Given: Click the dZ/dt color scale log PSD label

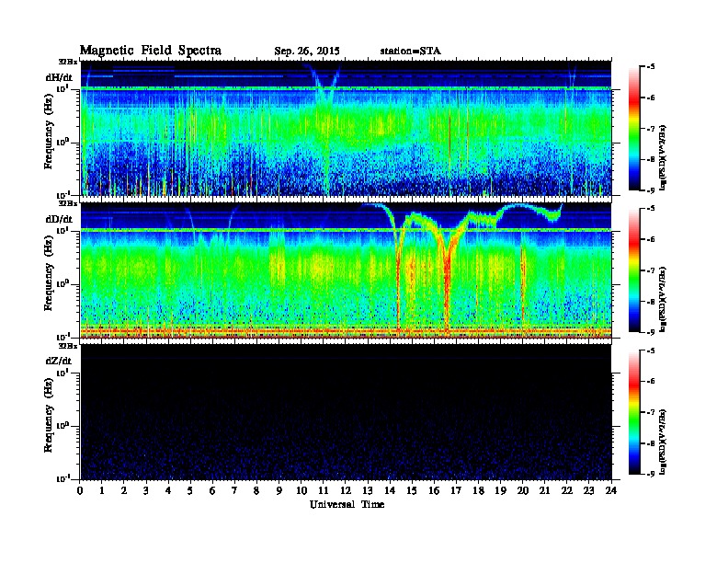Looking at the screenshot, I should 664,442.
